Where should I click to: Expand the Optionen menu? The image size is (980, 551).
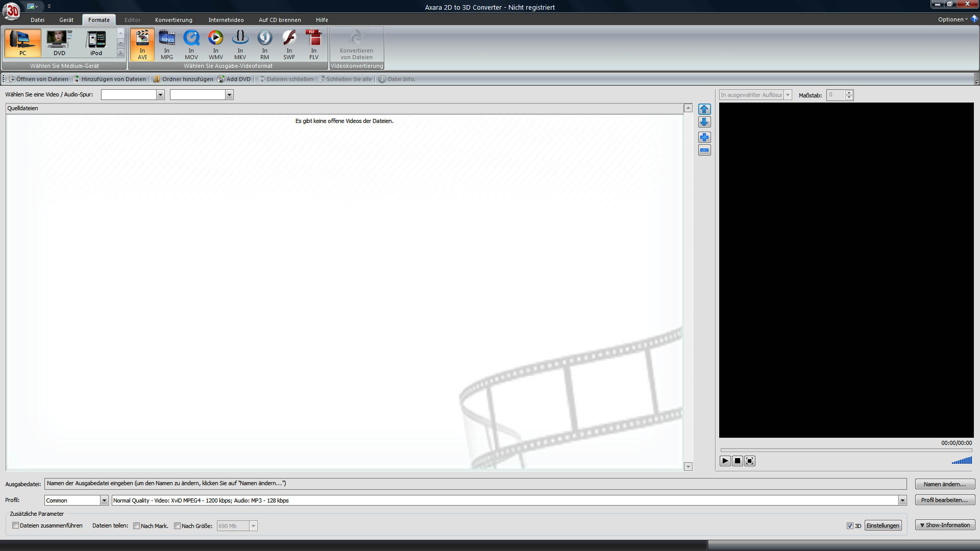(952, 19)
